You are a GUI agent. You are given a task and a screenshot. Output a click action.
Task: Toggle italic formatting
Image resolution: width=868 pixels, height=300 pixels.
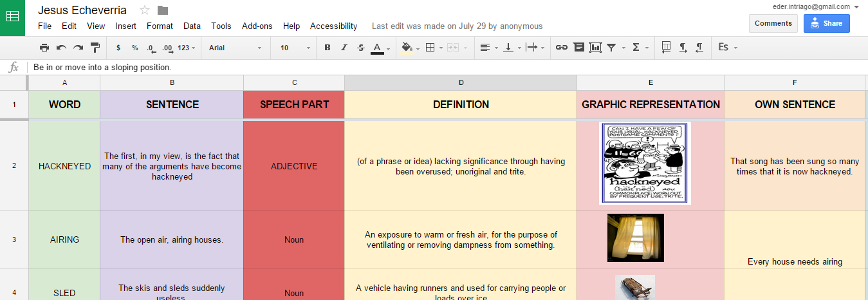click(x=344, y=48)
